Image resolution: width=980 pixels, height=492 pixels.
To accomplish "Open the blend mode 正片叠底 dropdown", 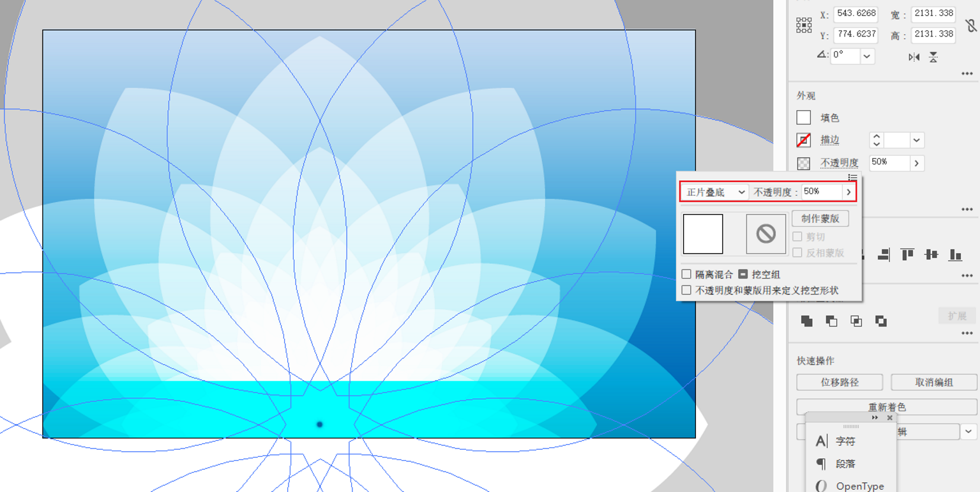I will [x=715, y=192].
